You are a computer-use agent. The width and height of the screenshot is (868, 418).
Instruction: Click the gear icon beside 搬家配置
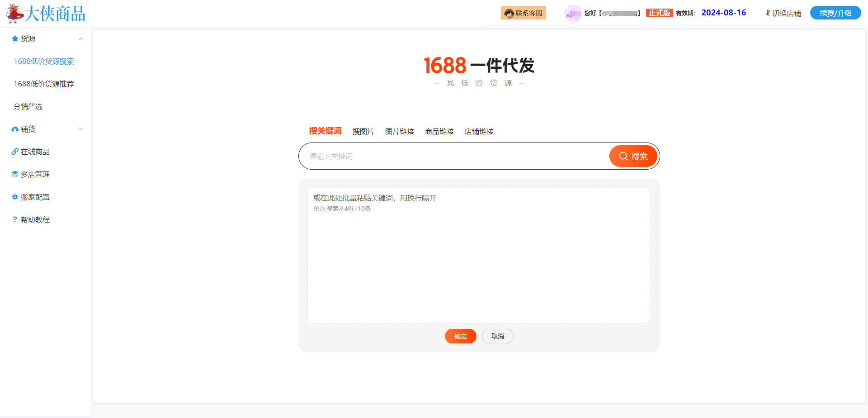pos(15,197)
